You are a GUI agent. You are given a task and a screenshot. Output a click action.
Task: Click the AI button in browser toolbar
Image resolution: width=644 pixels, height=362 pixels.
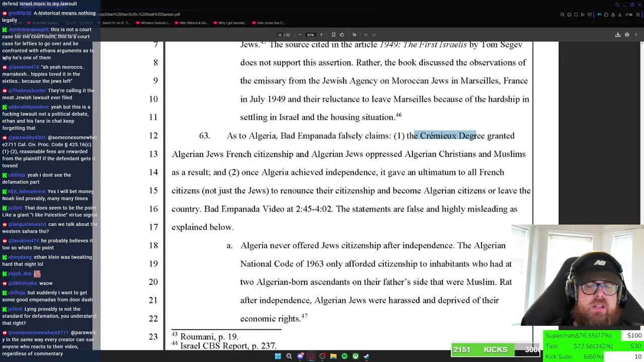[x=629, y=15]
